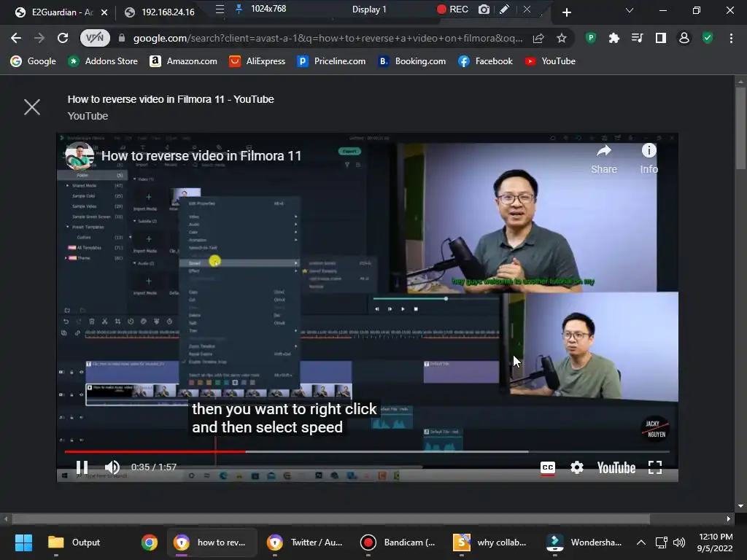
Task: Open a new browser tab
Action: point(566,12)
